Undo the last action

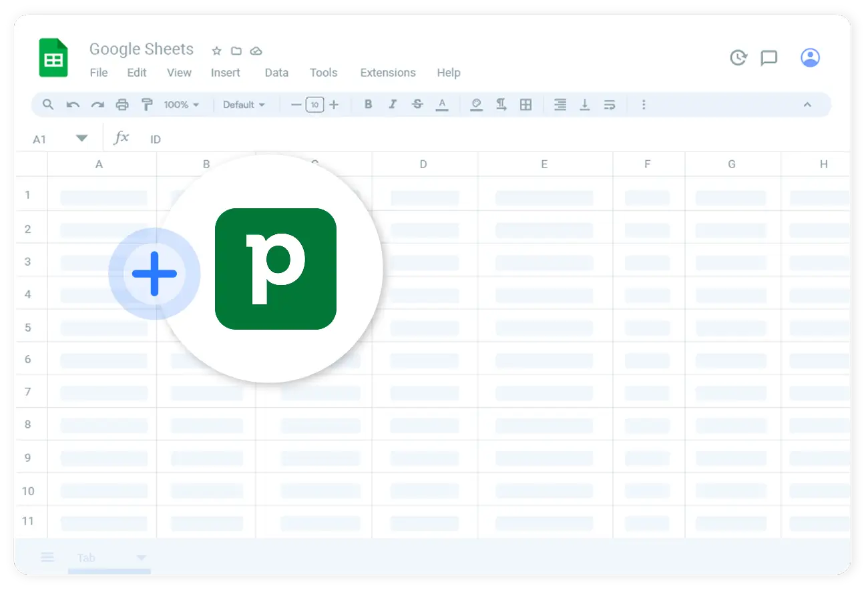(x=73, y=105)
